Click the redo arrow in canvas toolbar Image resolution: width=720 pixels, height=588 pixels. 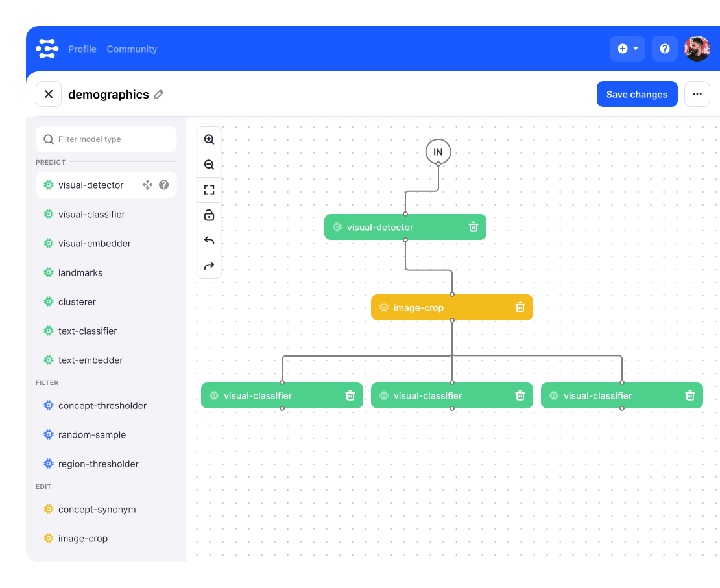coord(209,266)
